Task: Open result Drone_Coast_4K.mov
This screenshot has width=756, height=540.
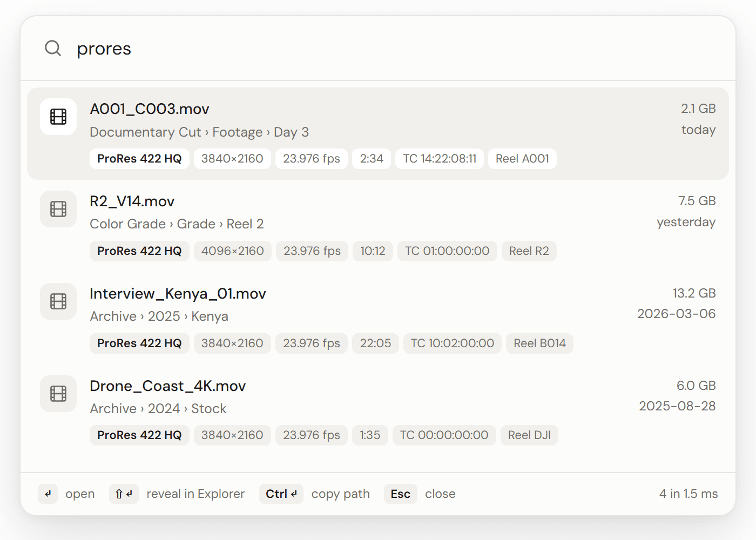Action: pyautogui.click(x=378, y=410)
